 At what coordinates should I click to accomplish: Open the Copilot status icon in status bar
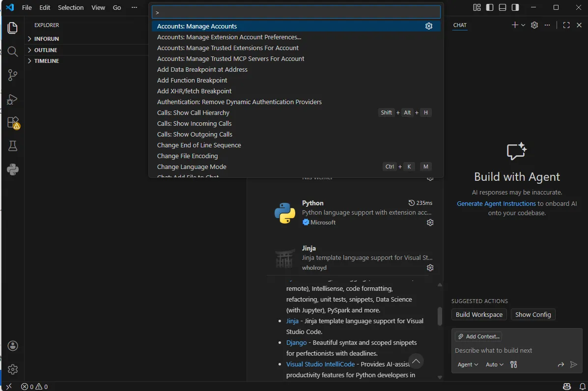567,387
